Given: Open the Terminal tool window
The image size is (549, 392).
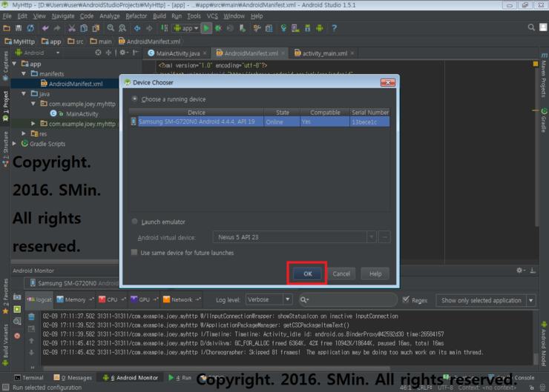Looking at the screenshot, I should tap(29, 378).
